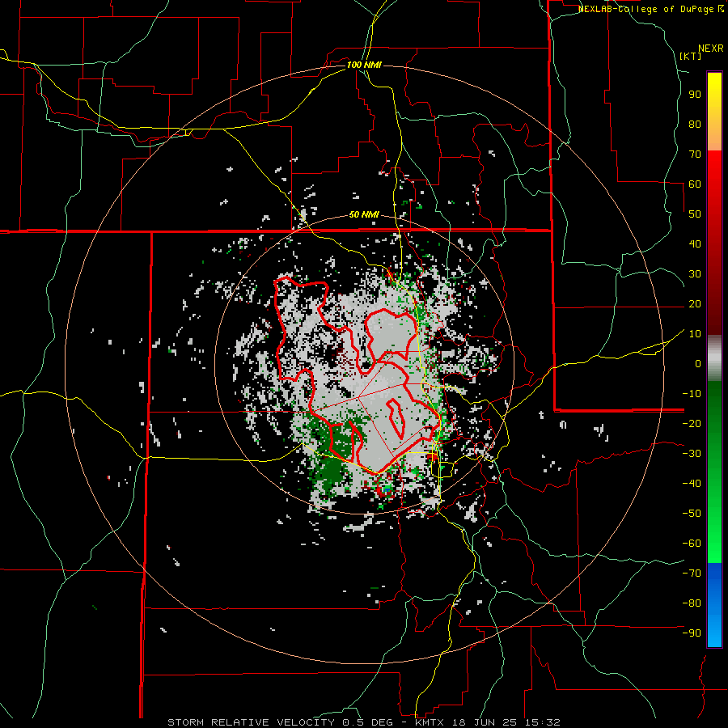Click the "-40" scale value
The width and height of the screenshot is (728, 728).
[x=692, y=484]
